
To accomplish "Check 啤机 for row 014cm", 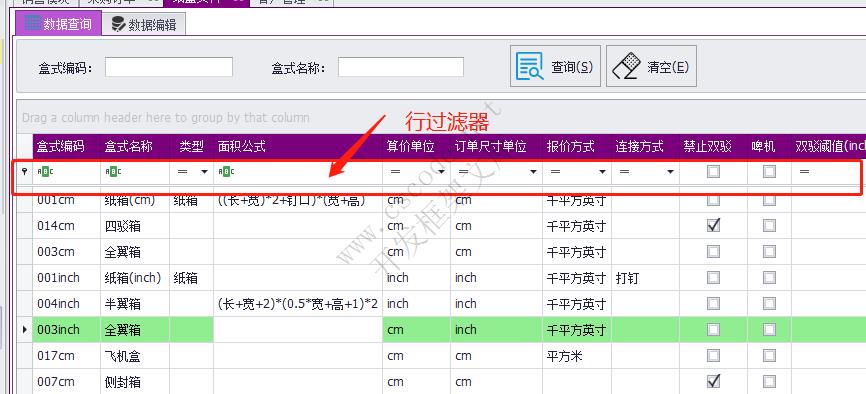I will click(769, 225).
